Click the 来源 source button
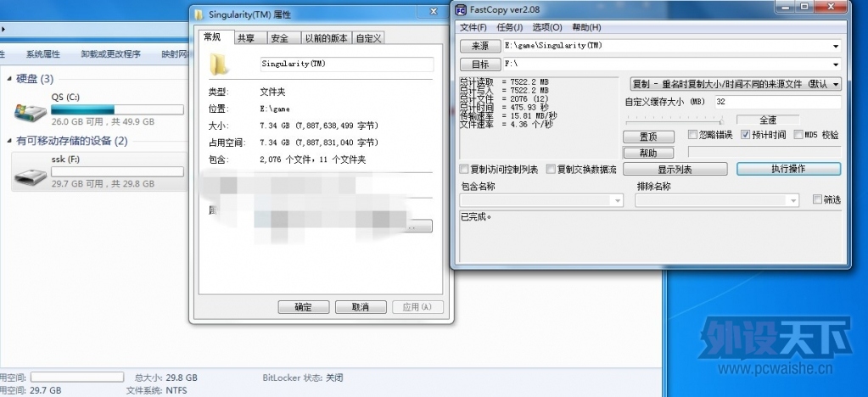This screenshot has height=397, width=868. click(480, 46)
